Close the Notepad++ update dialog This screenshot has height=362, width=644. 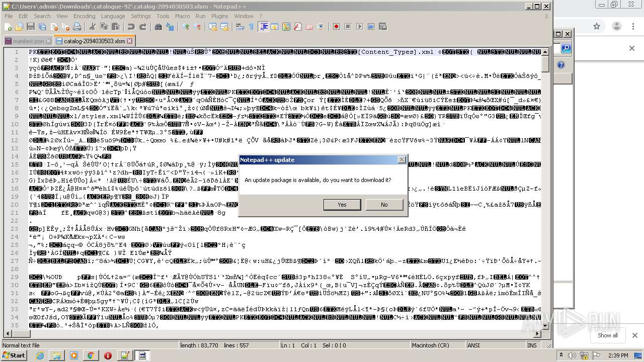401,160
